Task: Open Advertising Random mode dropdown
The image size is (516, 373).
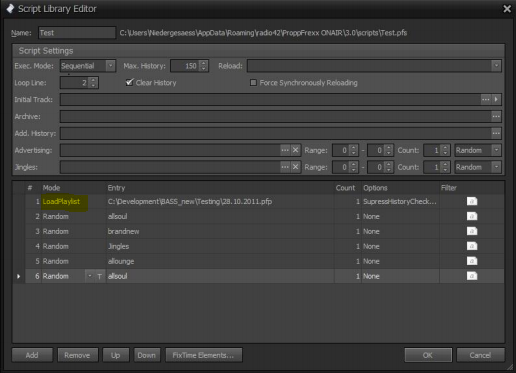Action: pyautogui.click(x=496, y=150)
